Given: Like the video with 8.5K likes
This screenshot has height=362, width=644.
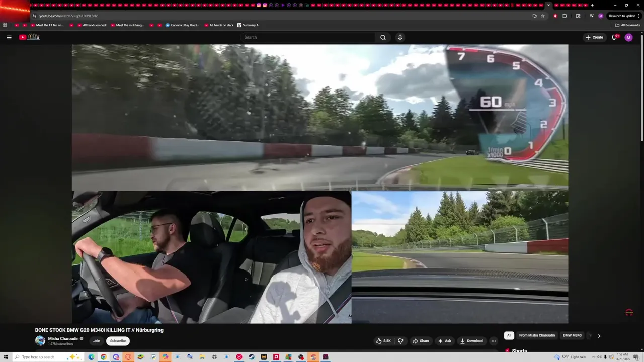Looking at the screenshot, I should coord(383,341).
